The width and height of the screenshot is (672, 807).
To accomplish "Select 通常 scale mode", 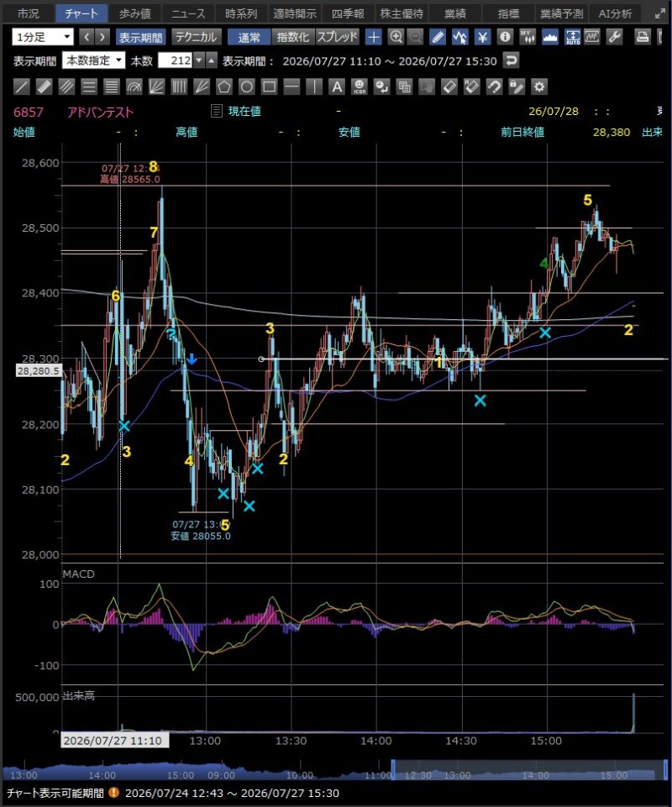I will 249,37.
